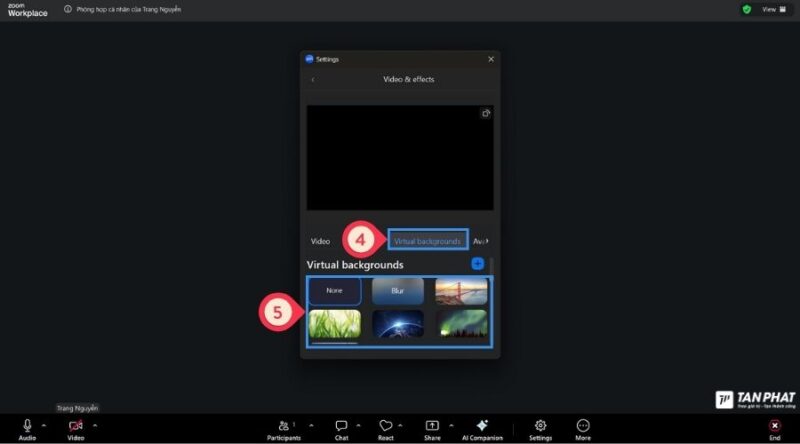Open the More options menu
Screen dimensions: 800x444
(583, 426)
